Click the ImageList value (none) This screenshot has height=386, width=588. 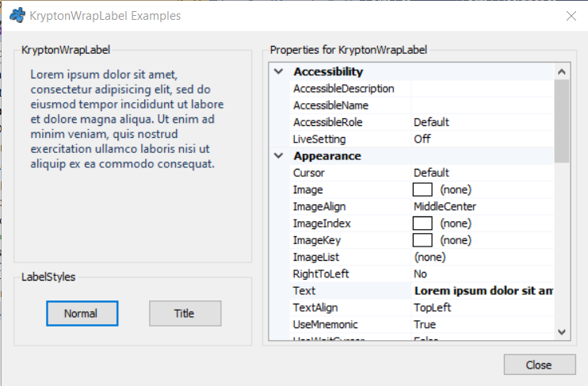430,258
